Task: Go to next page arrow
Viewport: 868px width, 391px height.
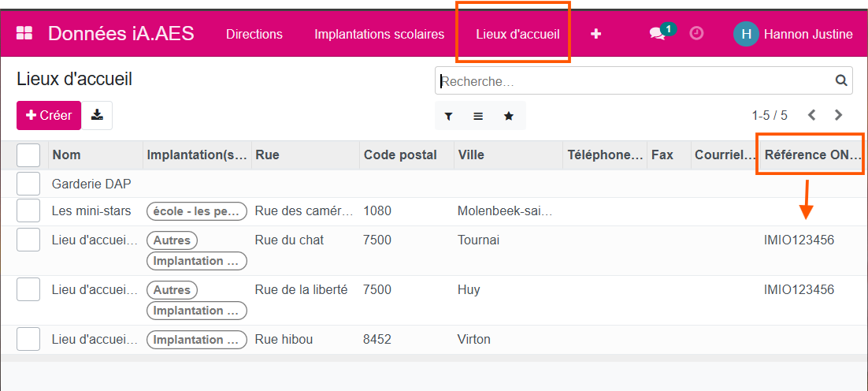Action: coord(838,115)
